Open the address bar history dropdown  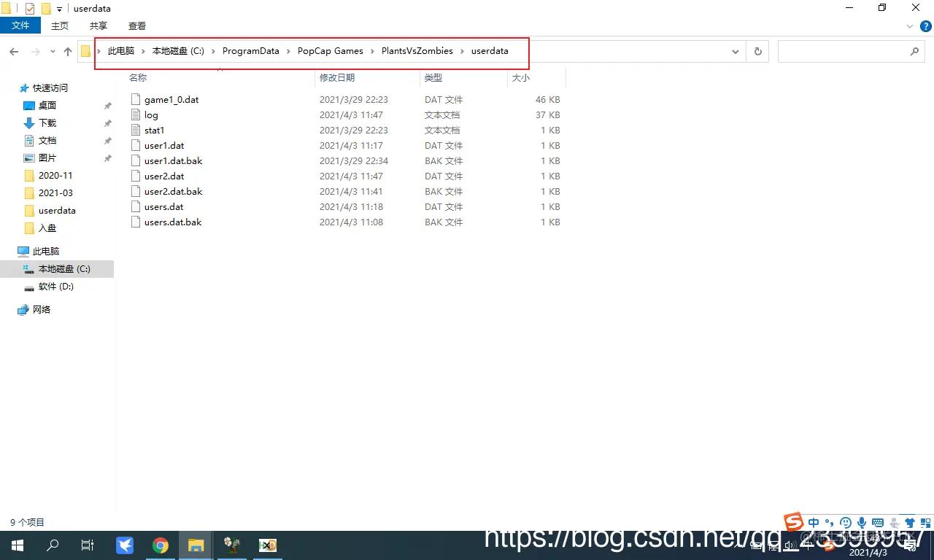[736, 52]
